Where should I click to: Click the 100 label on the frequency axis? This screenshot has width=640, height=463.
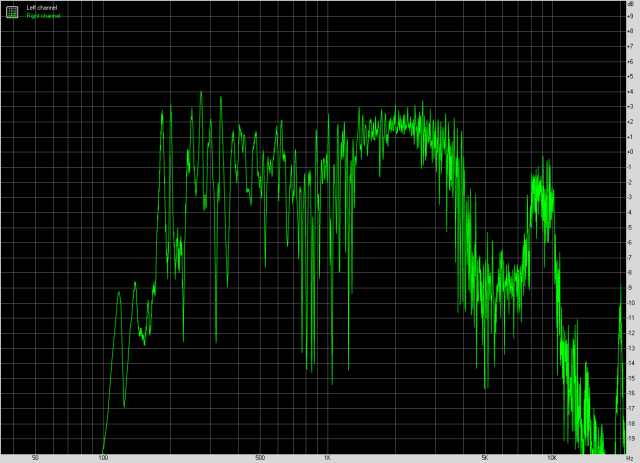point(103,458)
